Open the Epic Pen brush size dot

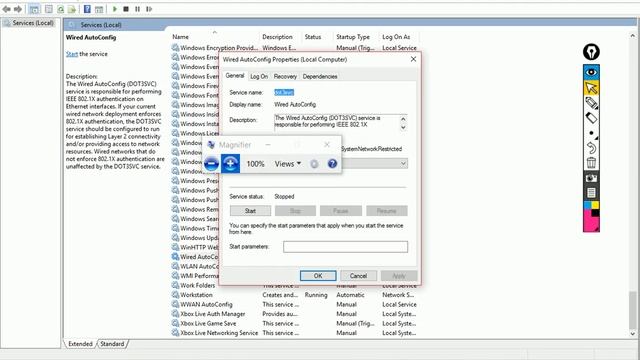tap(591, 133)
